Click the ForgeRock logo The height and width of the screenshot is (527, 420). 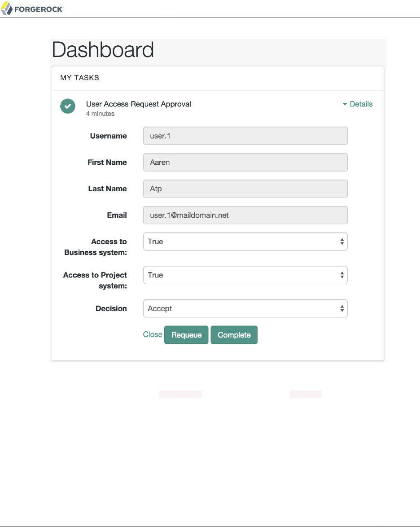(x=32, y=9)
